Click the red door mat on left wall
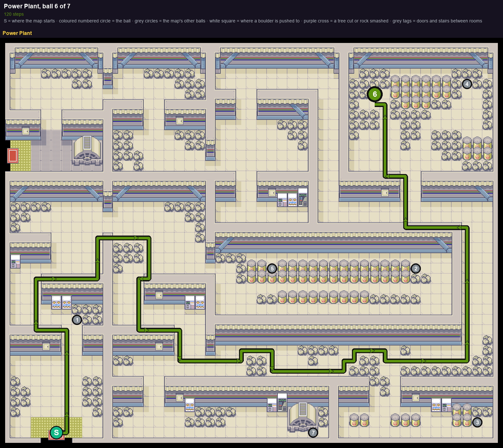Screen dimensions: 503x448 pos(13,156)
